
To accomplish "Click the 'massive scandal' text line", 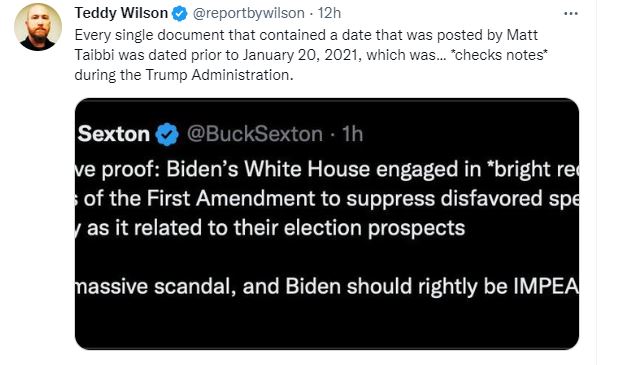I will pyautogui.click(x=327, y=287).
